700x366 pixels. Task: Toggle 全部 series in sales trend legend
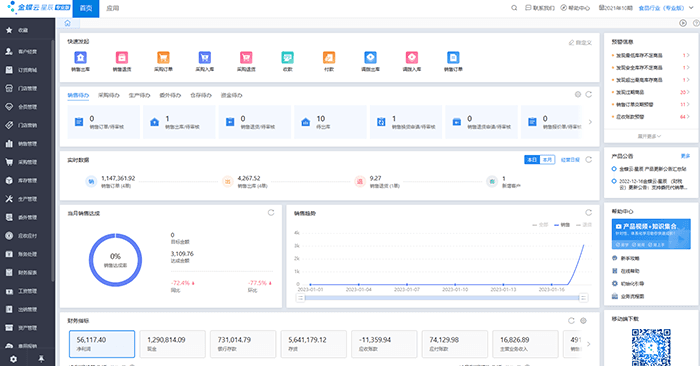[x=540, y=225]
